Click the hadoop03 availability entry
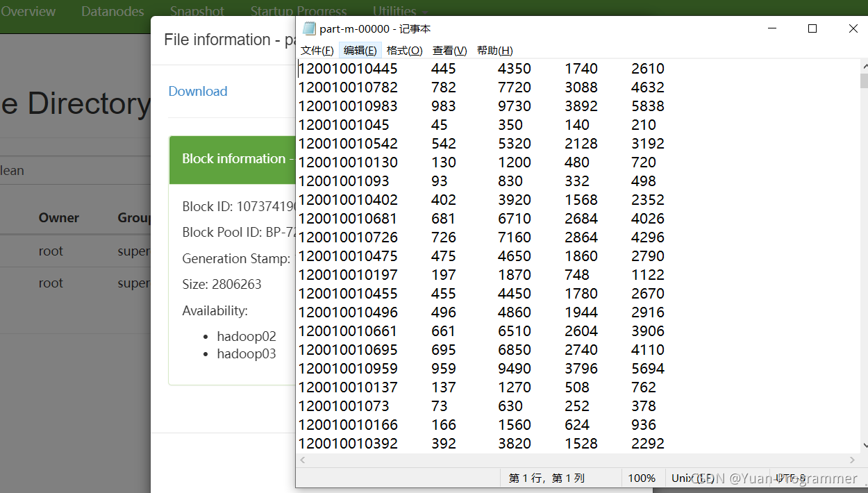This screenshot has width=868, height=493. [247, 353]
